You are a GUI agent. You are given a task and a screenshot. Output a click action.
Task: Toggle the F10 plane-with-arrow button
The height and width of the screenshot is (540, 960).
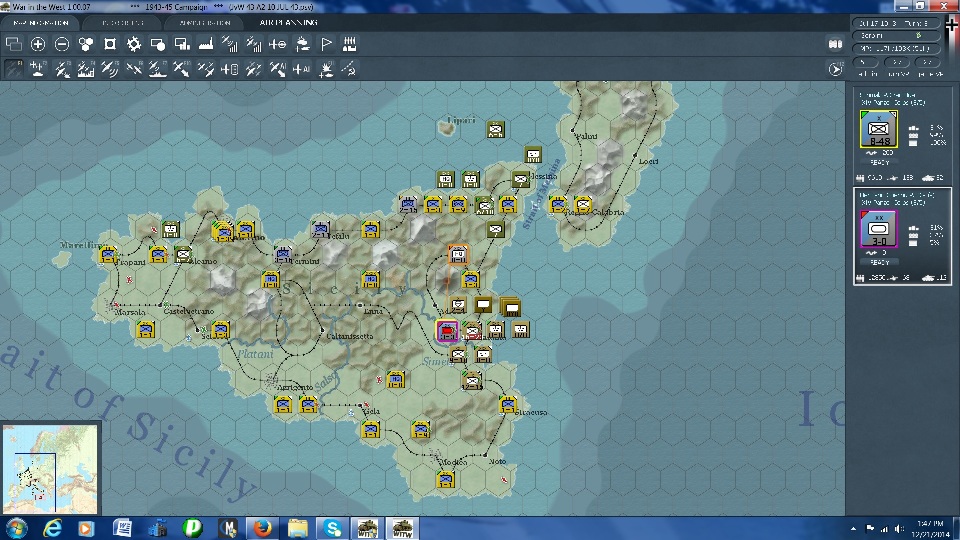pyautogui.click(x=182, y=69)
